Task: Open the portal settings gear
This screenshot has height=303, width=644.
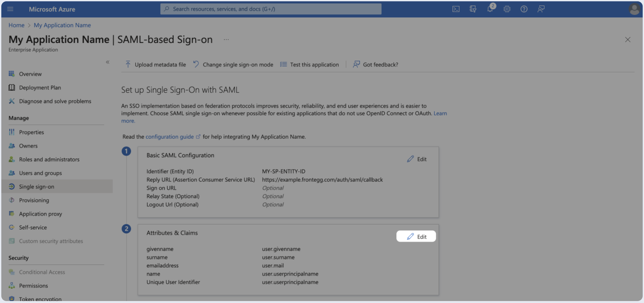Action: pyautogui.click(x=507, y=9)
